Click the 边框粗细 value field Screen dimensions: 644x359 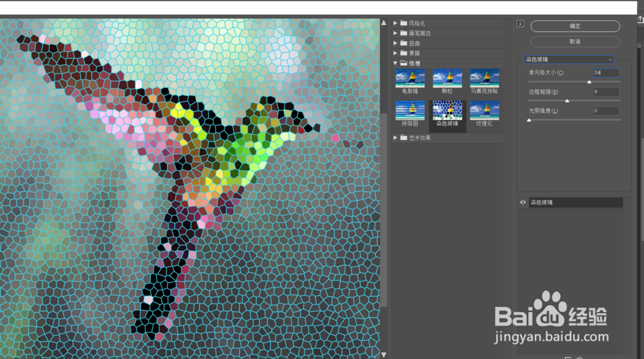606,92
